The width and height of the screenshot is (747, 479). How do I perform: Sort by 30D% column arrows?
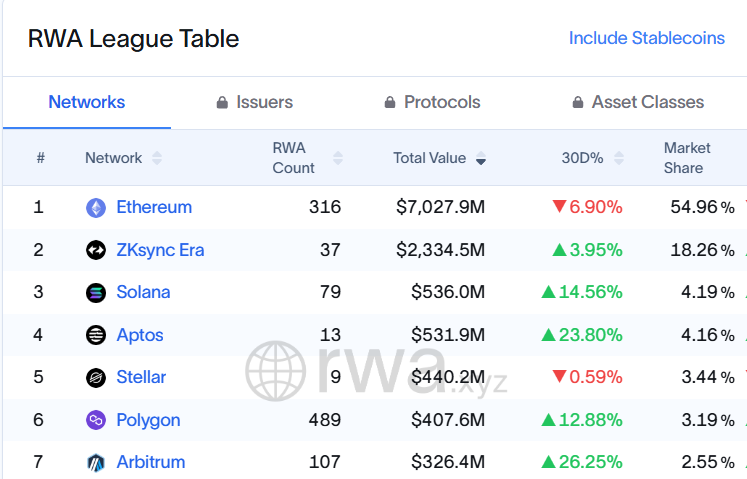coord(619,158)
